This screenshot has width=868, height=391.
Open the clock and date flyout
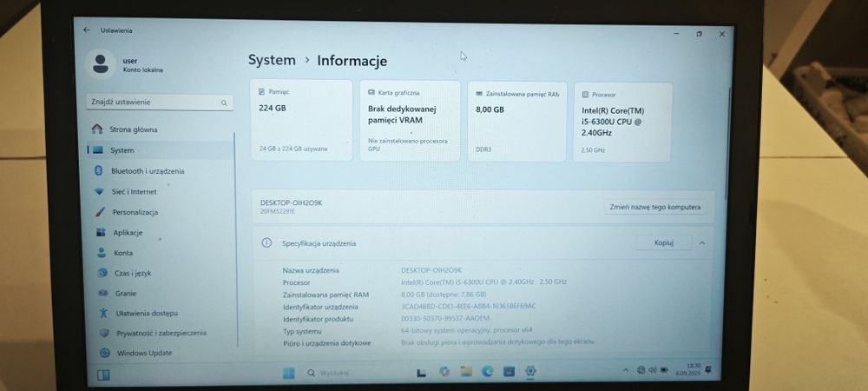688,369
